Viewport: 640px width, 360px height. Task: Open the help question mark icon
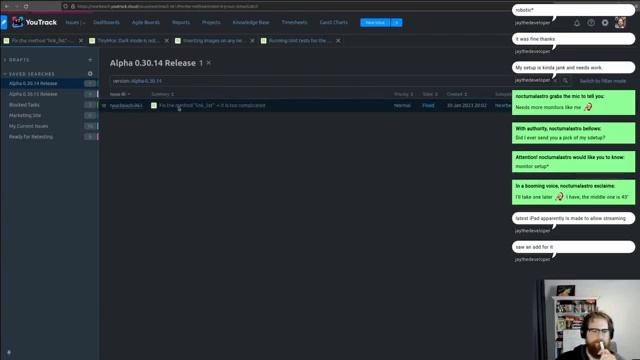[x=591, y=23]
